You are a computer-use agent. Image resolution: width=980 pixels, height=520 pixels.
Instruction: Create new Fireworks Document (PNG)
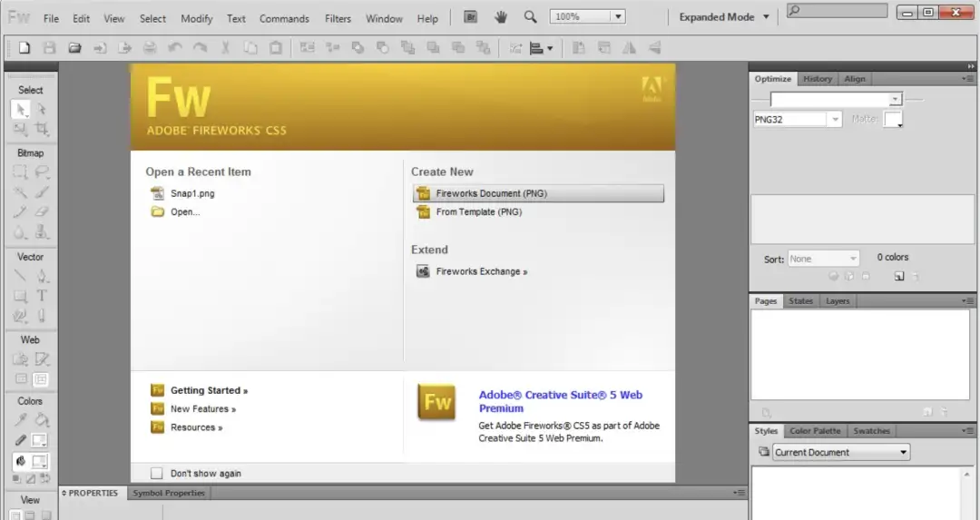coord(538,193)
